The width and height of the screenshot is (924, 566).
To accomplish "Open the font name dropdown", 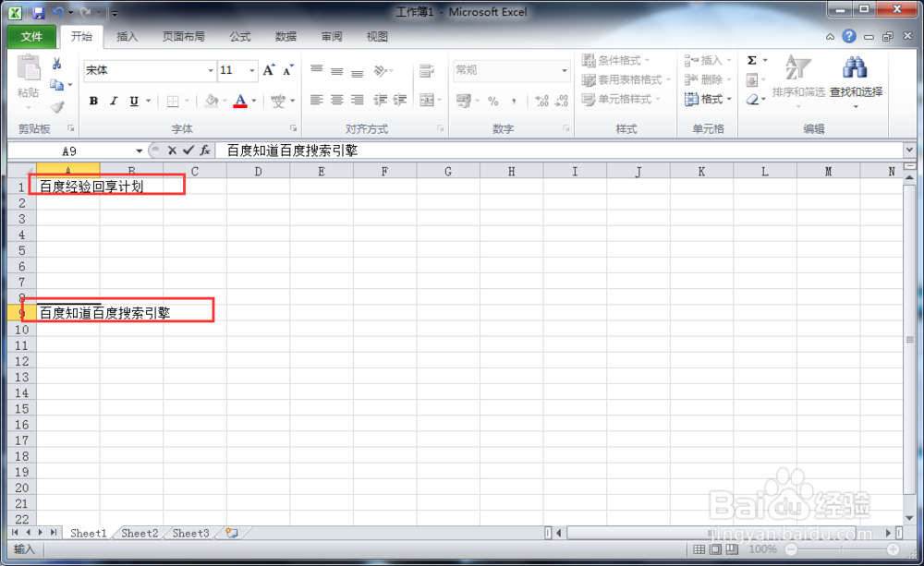I will click(x=211, y=71).
